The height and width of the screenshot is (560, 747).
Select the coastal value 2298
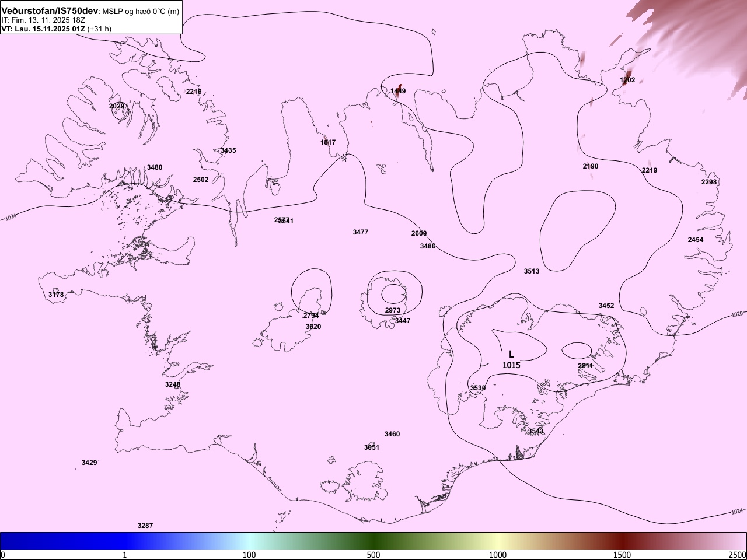click(709, 182)
